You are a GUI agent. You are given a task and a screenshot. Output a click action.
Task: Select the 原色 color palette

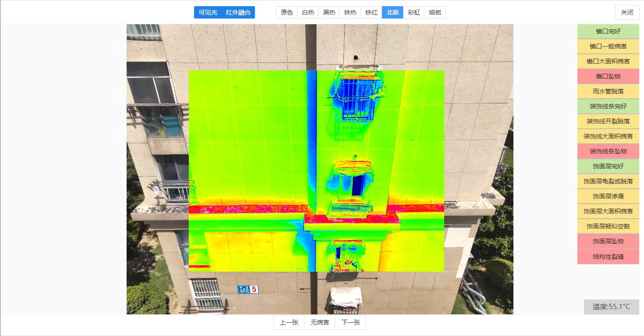coord(287,12)
